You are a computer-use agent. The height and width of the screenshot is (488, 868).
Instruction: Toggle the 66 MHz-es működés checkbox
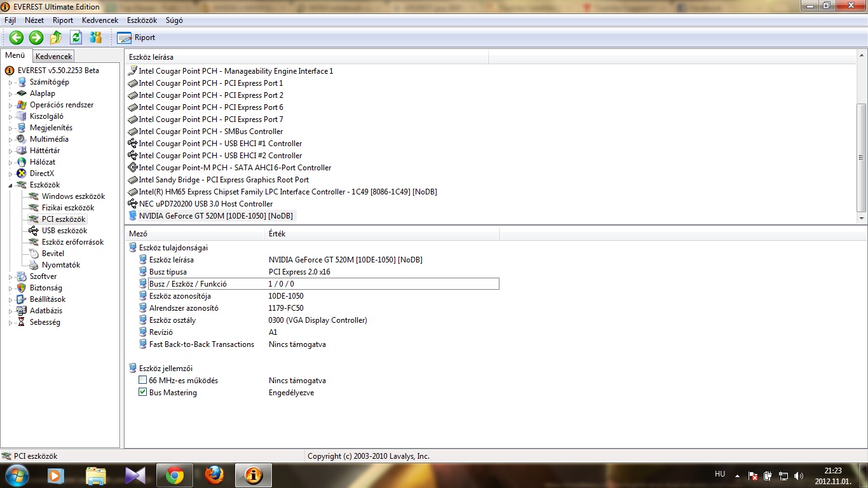142,381
